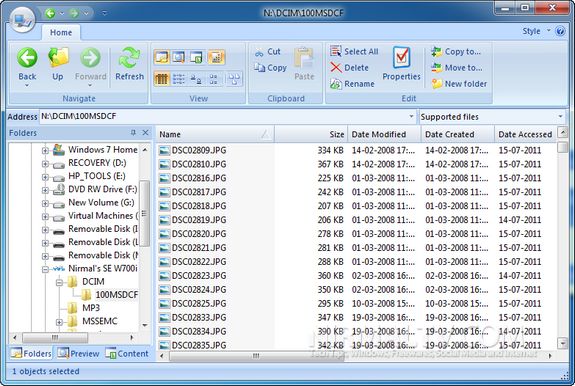The image size is (575, 386).
Task: Expand the DVD RW Drive (F:) node
Action: 45,190
